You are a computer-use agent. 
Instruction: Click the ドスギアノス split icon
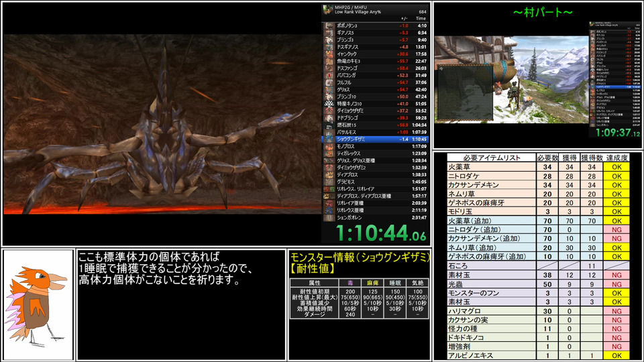pos(329,47)
